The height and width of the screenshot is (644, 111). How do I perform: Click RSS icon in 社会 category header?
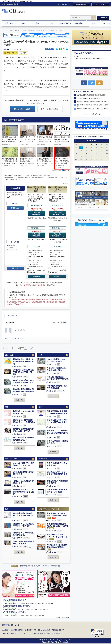click(x=67, y=407)
